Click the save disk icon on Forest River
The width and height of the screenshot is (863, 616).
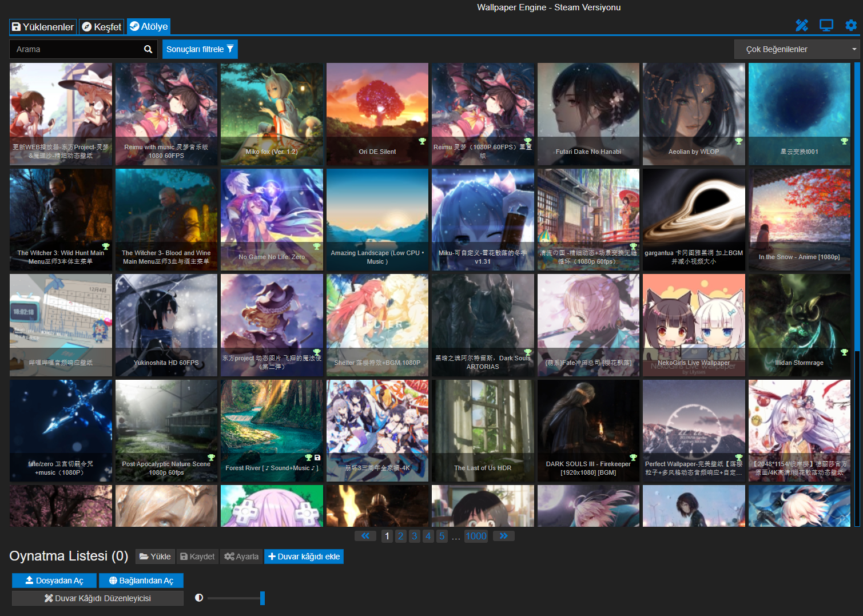pyautogui.click(x=317, y=458)
